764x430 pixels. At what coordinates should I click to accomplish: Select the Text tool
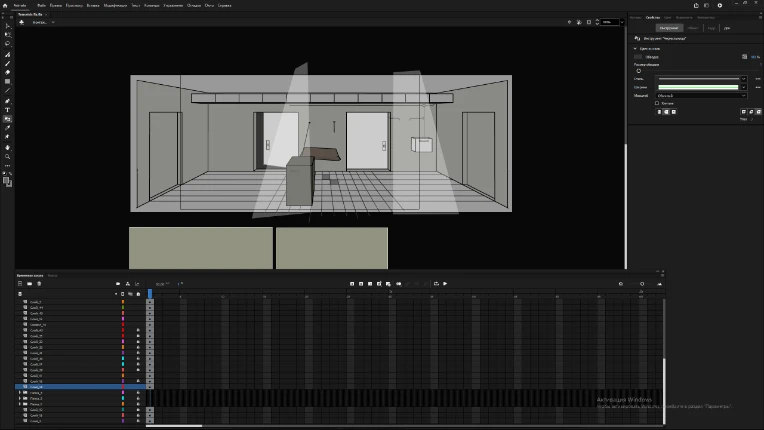(x=7, y=110)
